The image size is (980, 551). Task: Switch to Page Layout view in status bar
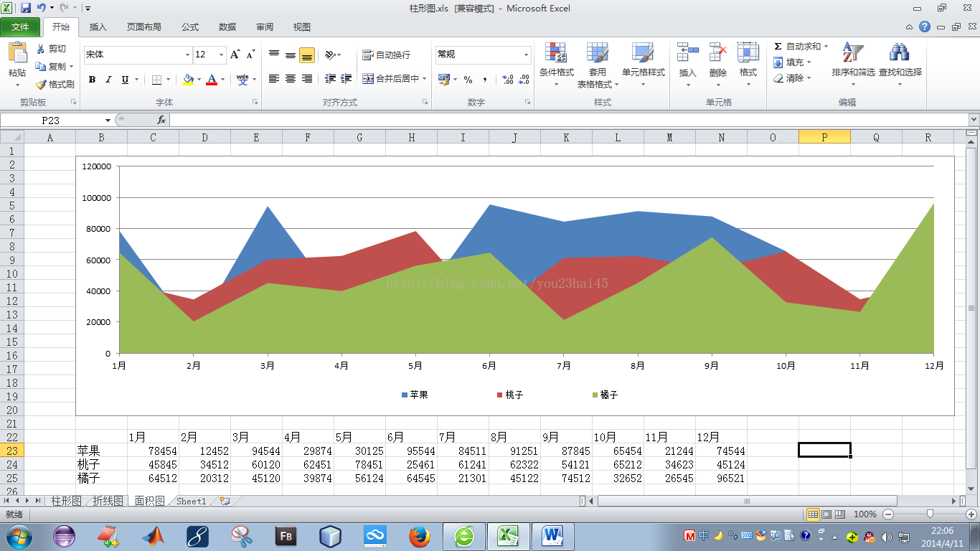coord(826,514)
